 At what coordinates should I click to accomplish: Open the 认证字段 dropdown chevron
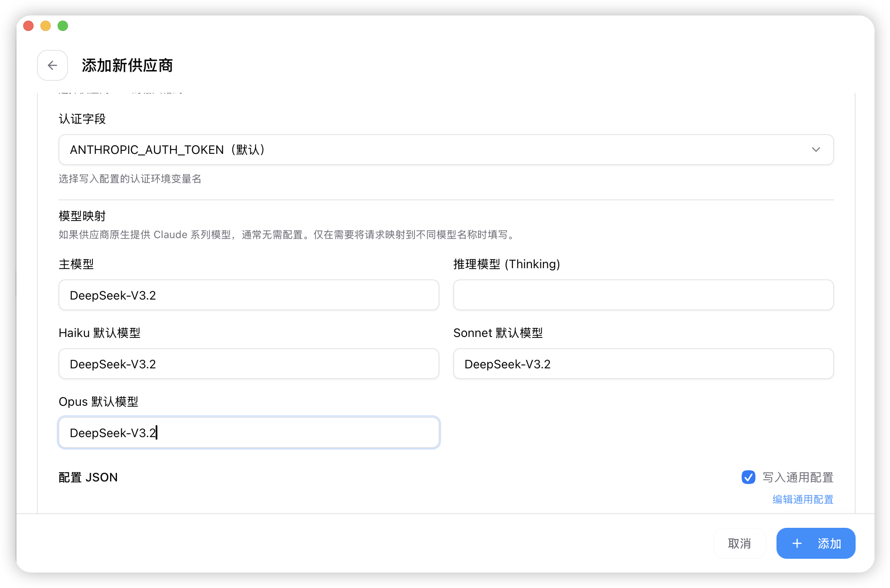[x=816, y=150]
